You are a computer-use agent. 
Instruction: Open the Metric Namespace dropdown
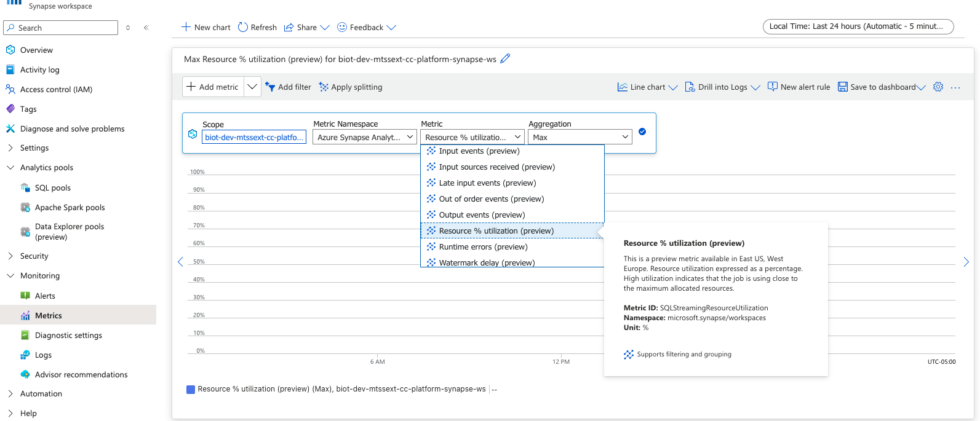click(x=365, y=137)
